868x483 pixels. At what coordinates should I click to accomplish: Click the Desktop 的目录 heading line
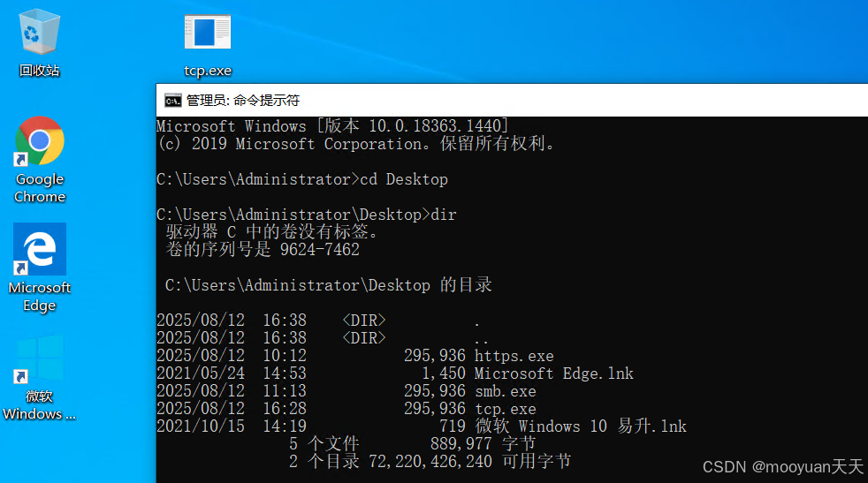click(x=328, y=285)
